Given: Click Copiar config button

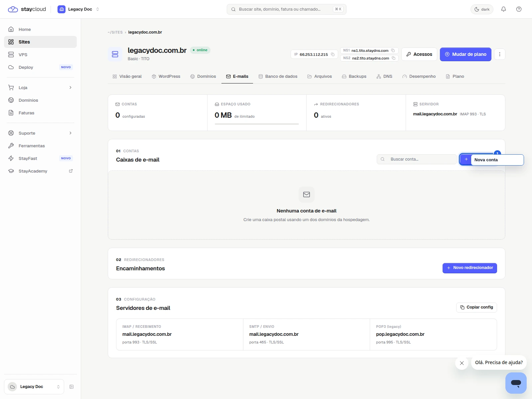Looking at the screenshot, I should (x=476, y=307).
